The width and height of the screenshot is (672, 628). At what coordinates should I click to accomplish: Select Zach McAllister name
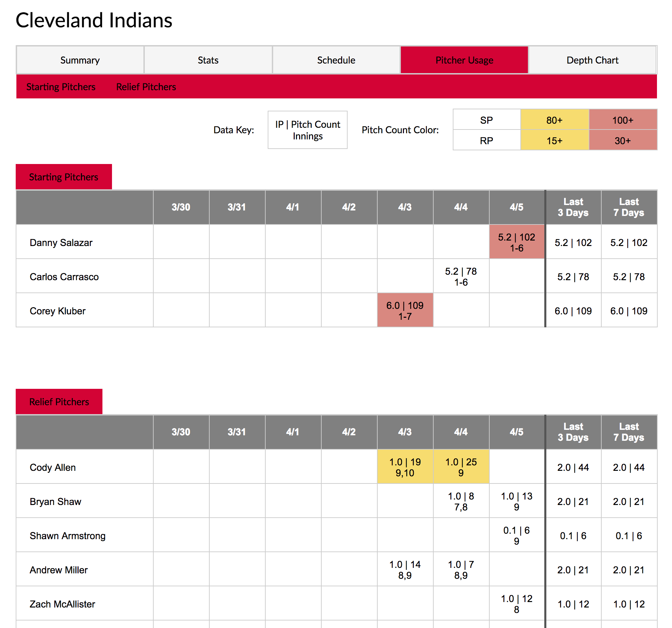tap(62, 604)
